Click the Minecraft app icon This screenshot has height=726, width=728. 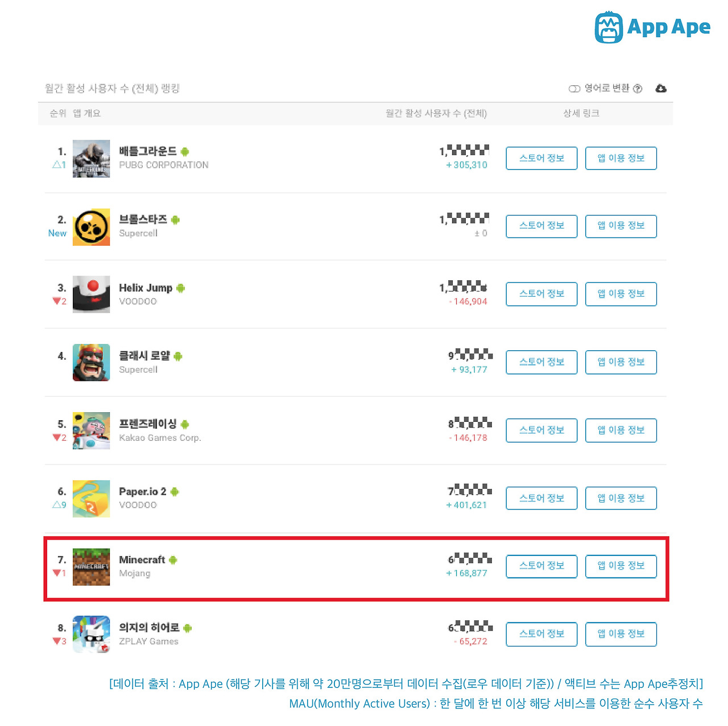pos(91,567)
